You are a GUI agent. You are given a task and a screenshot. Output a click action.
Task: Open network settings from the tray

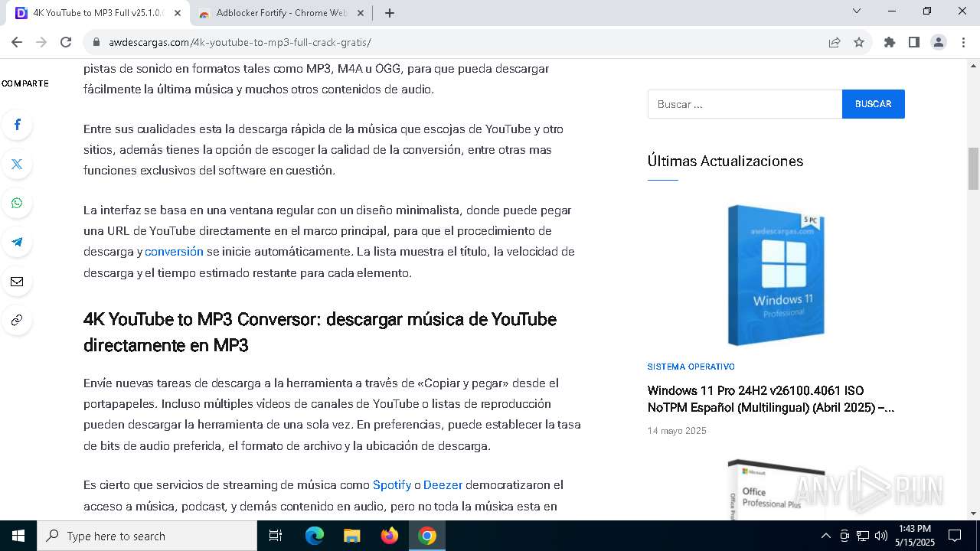pyautogui.click(x=863, y=536)
